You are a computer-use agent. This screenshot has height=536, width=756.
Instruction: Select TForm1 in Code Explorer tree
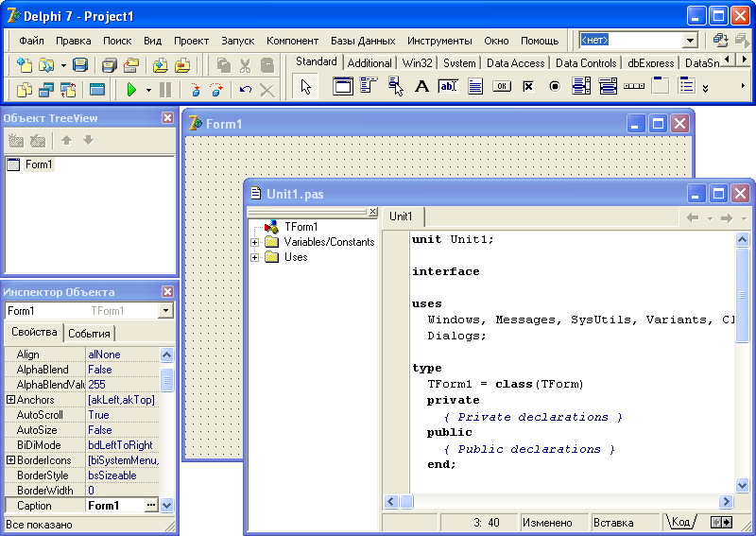pos(301,227)
